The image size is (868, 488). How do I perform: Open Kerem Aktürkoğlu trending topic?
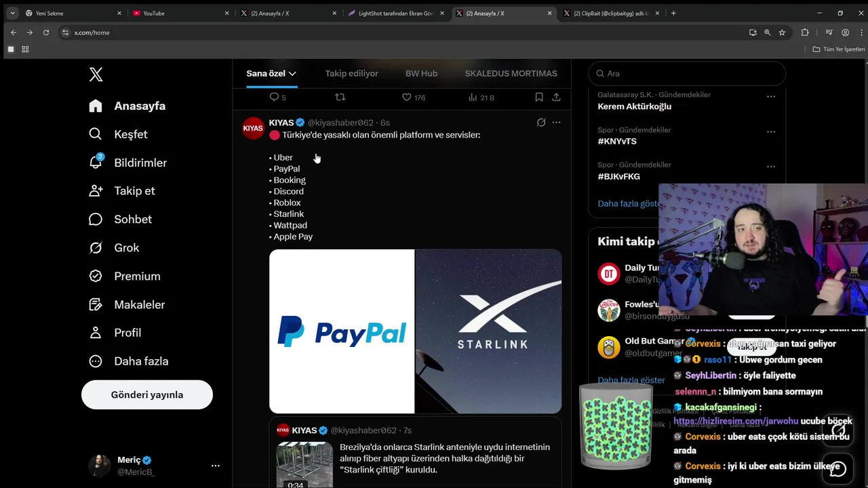coord(634,106)
